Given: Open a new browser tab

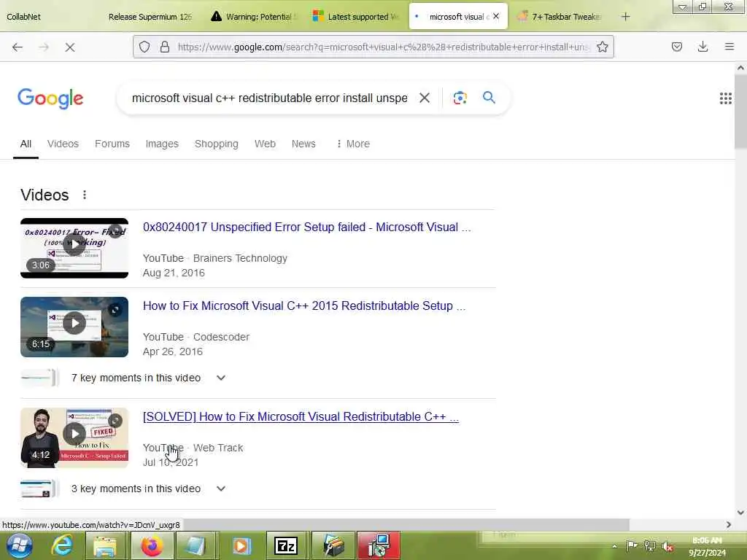Looking at the screenshot, I should (x=625, y=17).
